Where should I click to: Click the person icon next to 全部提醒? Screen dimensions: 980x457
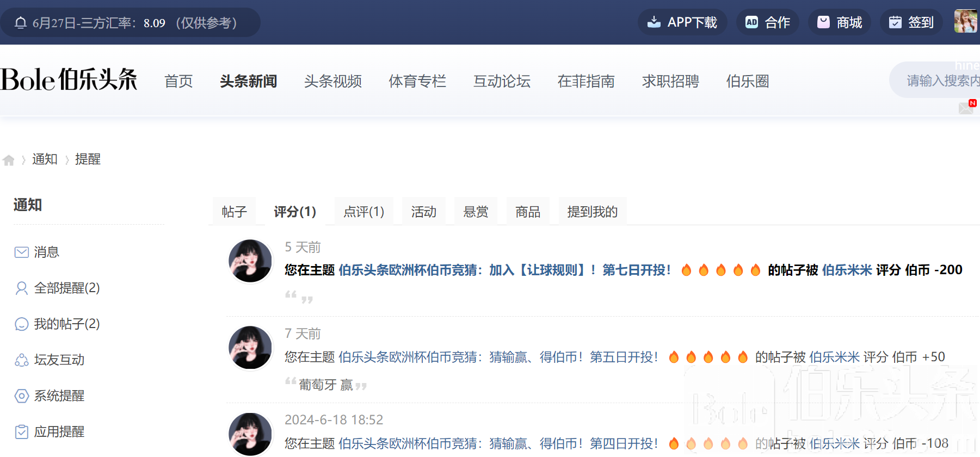coord(22,288)
